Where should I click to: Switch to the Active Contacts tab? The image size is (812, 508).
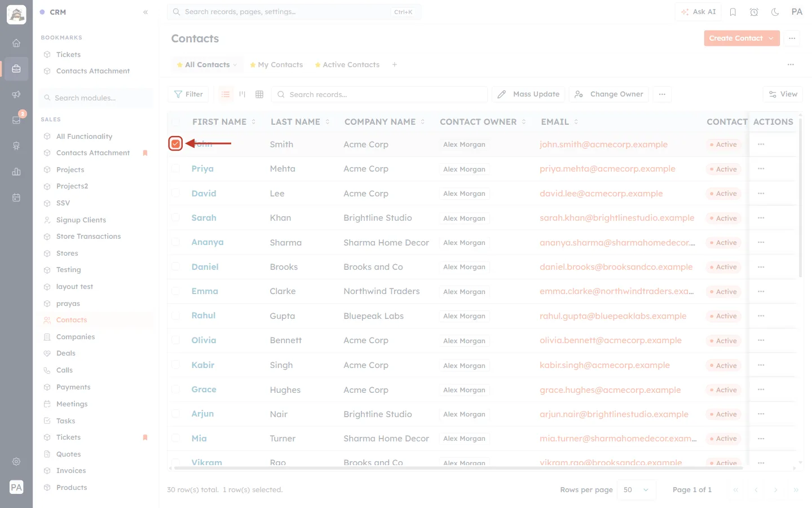347,65
